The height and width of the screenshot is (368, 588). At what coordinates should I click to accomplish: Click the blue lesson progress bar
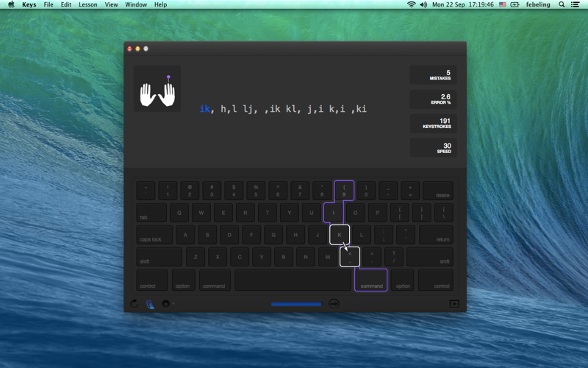[296, 304]
